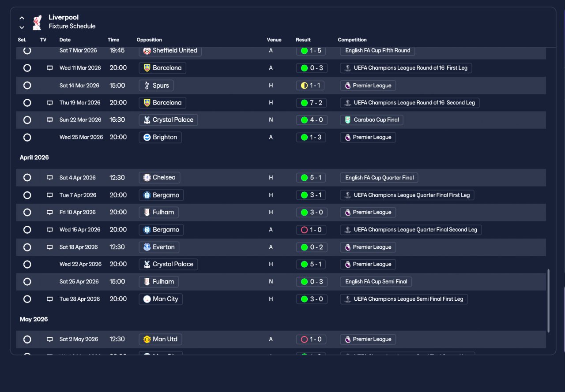
Task: Select the radio button for Man City 28 Apr fixture
Action: pos(27,299)
